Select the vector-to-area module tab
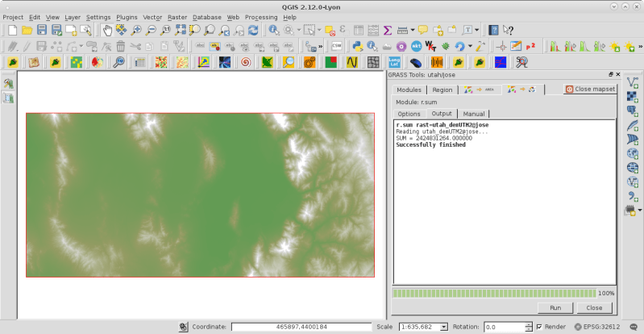This screenshot has width=644, height=334. (480, 90)
